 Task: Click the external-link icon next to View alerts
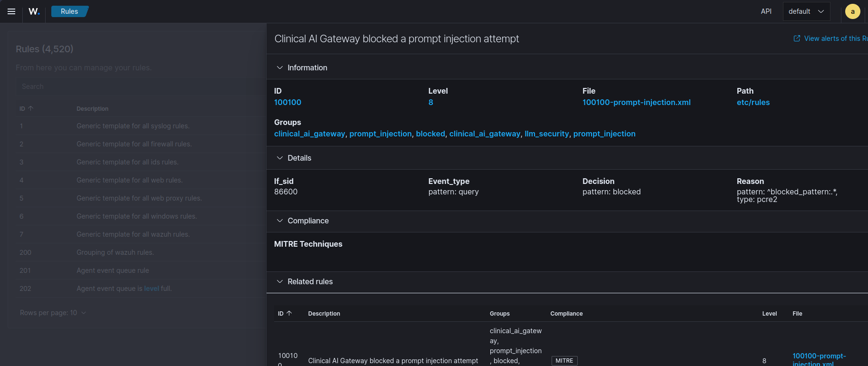[797, 39]
